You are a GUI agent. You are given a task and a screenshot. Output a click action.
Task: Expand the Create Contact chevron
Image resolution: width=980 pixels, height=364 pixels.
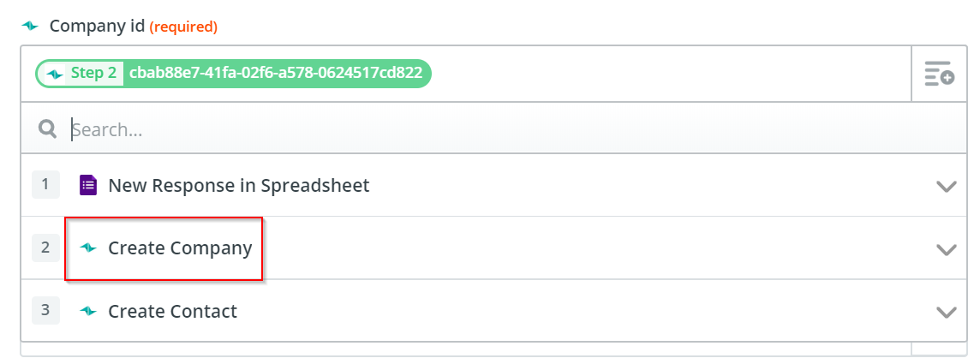[947, 312]
